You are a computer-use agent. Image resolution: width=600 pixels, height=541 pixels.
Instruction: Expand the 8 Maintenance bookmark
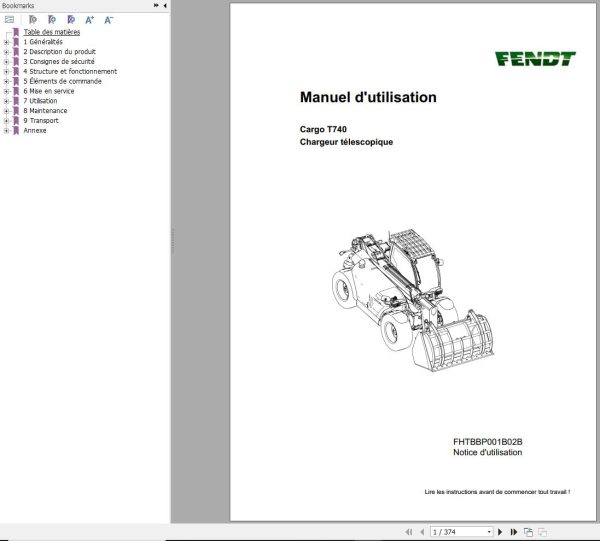pos(6,111)
